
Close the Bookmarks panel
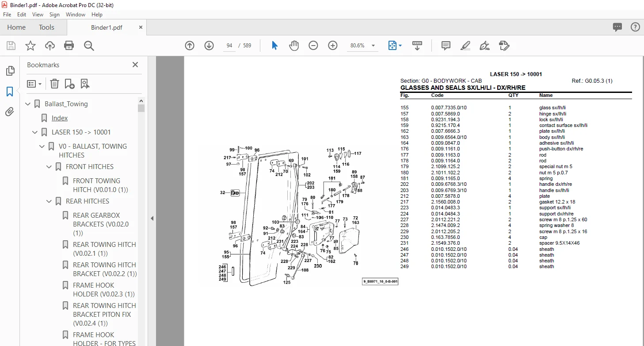[x=135, y=65]
